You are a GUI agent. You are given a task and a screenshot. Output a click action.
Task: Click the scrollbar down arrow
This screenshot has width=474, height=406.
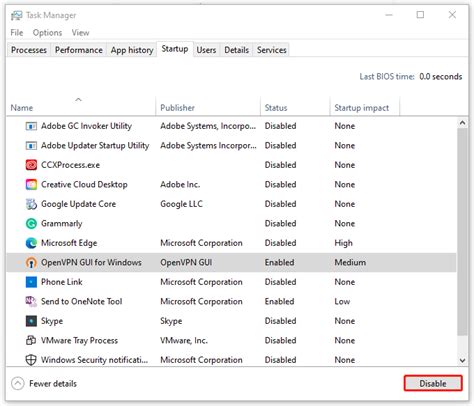pos(462,360)
